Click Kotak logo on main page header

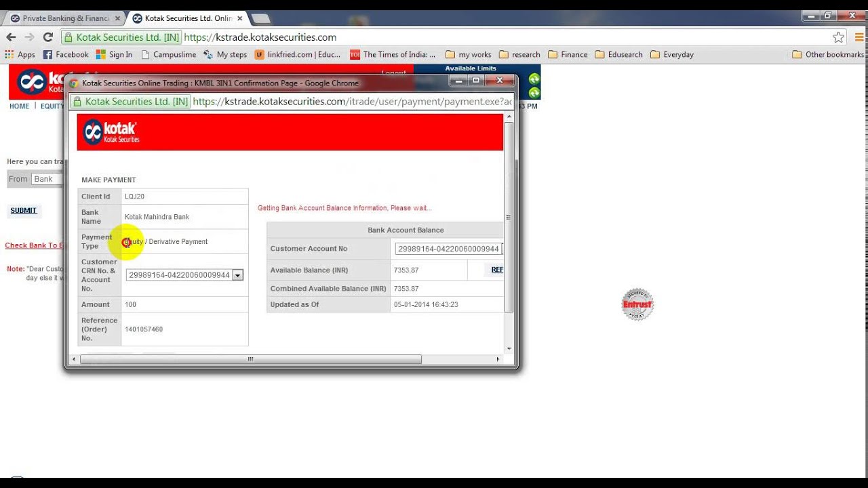(39, 82)
